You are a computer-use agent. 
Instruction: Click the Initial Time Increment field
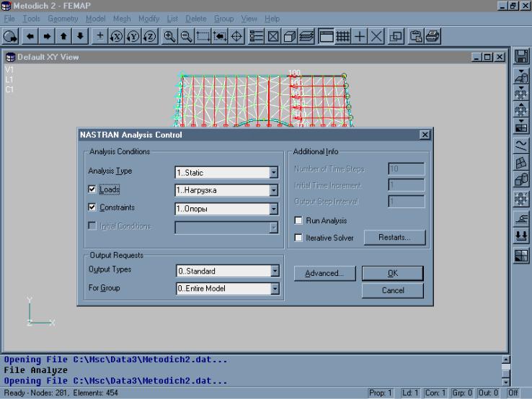coord(406,185)
